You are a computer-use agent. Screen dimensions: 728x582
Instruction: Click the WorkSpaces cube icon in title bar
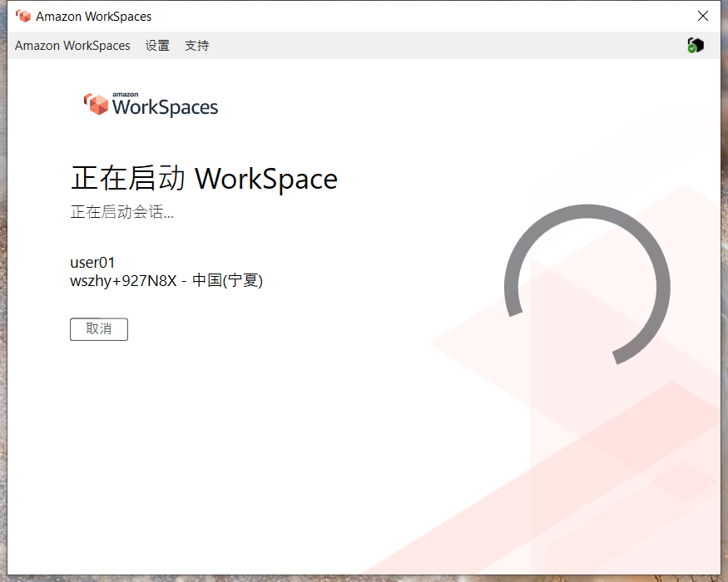tap(23, 17)
